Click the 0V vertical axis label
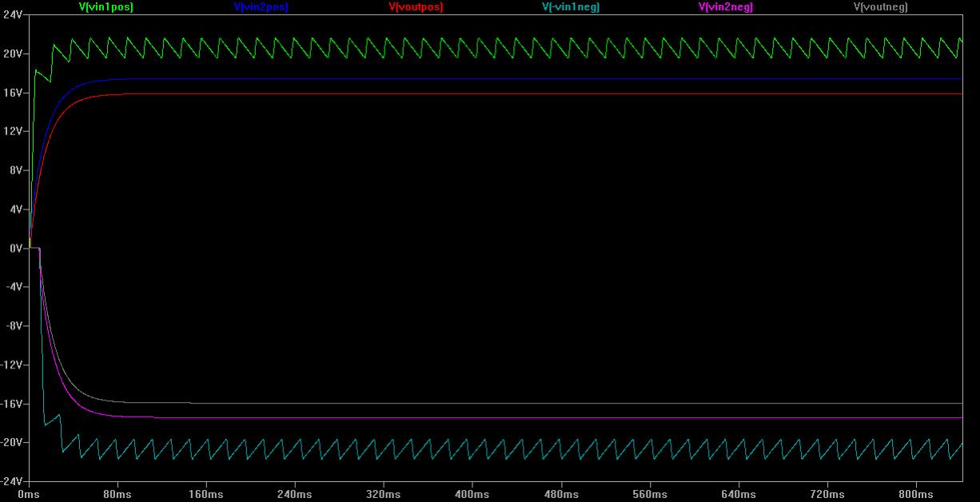This screenshot has width=980, height=502. point(14,248)
